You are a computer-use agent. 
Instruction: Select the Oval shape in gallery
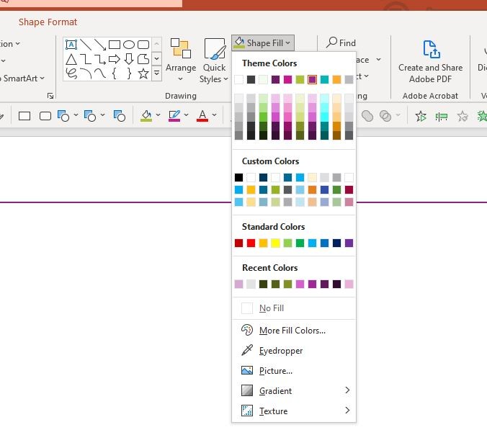coord(129,45)
